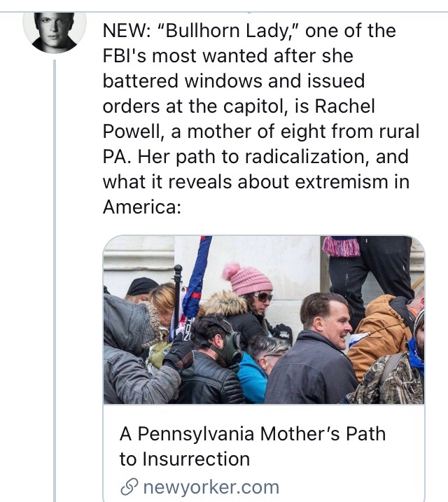The image size is (448, 502).
Task: Click the name Rachel in the tweet text
Action: [343, 106]
